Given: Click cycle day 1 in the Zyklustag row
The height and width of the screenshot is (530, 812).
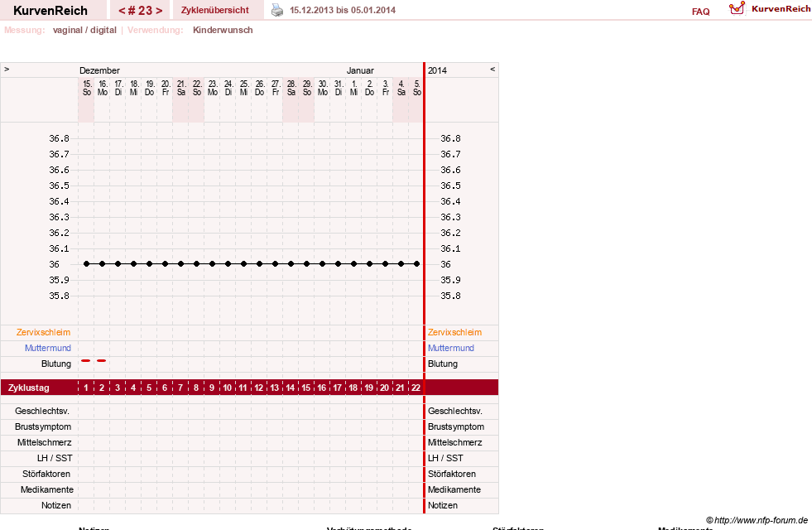Looking at the screenshot, I should click(86, 388).
